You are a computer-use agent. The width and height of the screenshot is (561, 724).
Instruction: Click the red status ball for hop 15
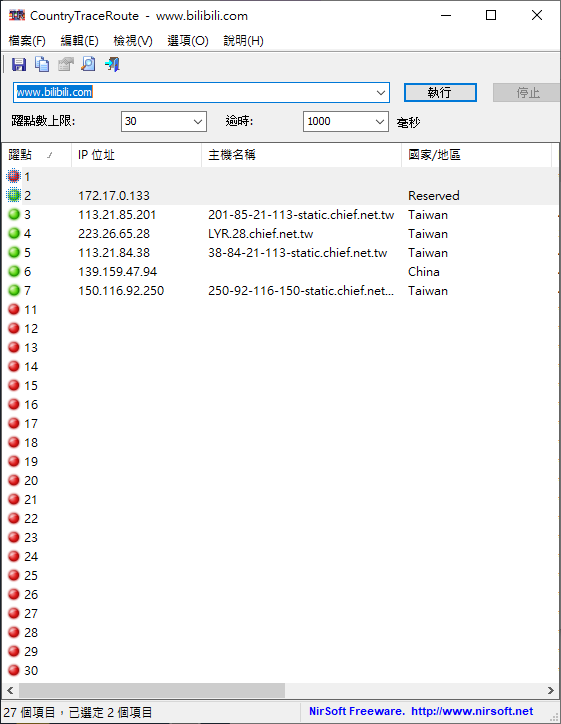tap(14, 385)
